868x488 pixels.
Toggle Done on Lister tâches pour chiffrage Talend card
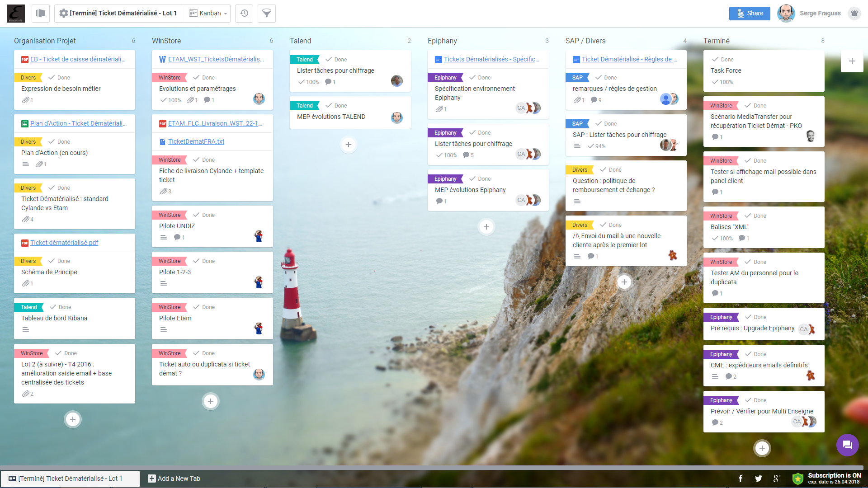coord(336,60)
